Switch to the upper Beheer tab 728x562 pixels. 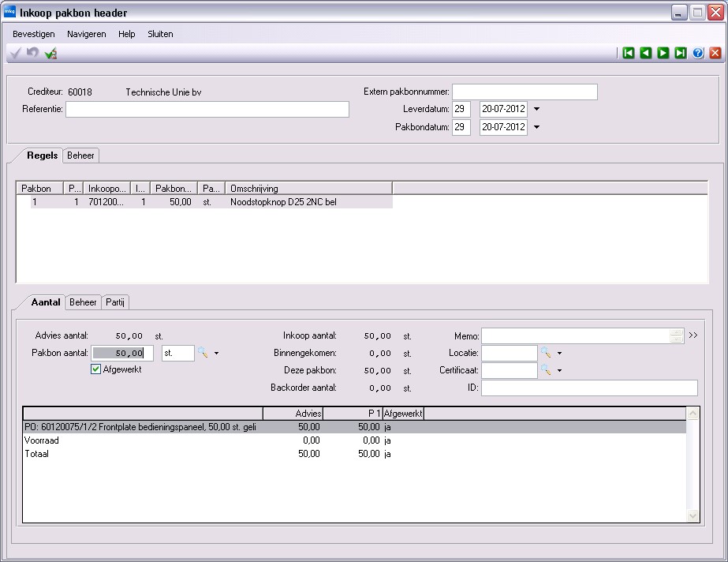click(x=80, y=155)
